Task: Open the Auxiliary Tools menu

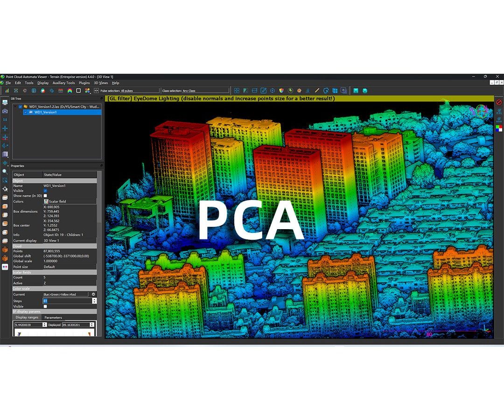Action: pos(63,83)
